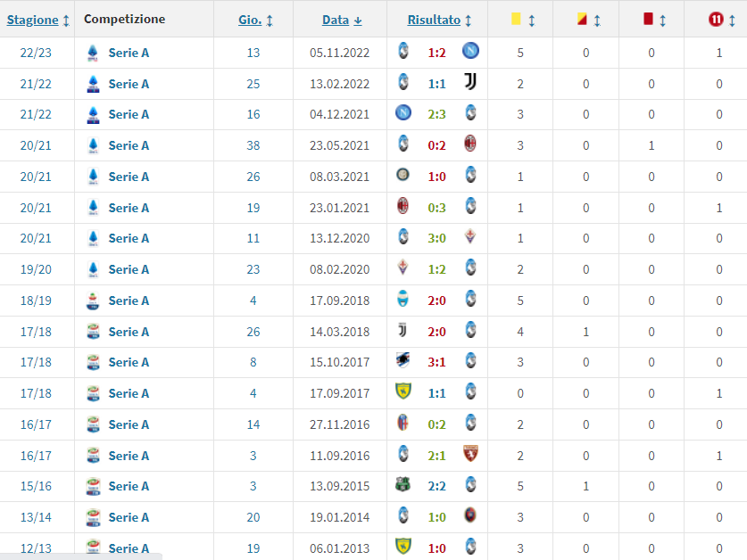Click the Inter crest in the 08.03.2021 row
Screen dimensions: 747x560
[x=403, y=177]
